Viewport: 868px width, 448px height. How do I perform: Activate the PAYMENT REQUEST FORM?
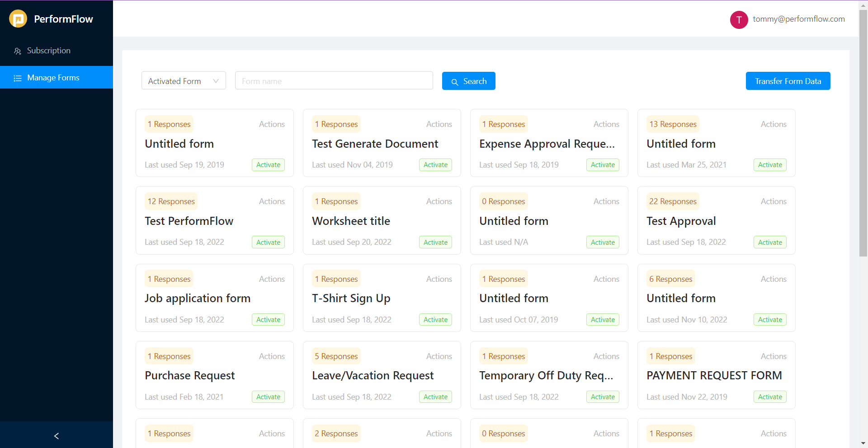pyautogui.click(x=770, y=397)
